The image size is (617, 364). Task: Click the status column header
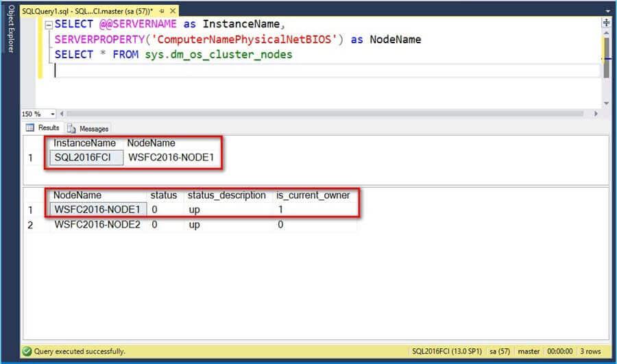(164, 195)
